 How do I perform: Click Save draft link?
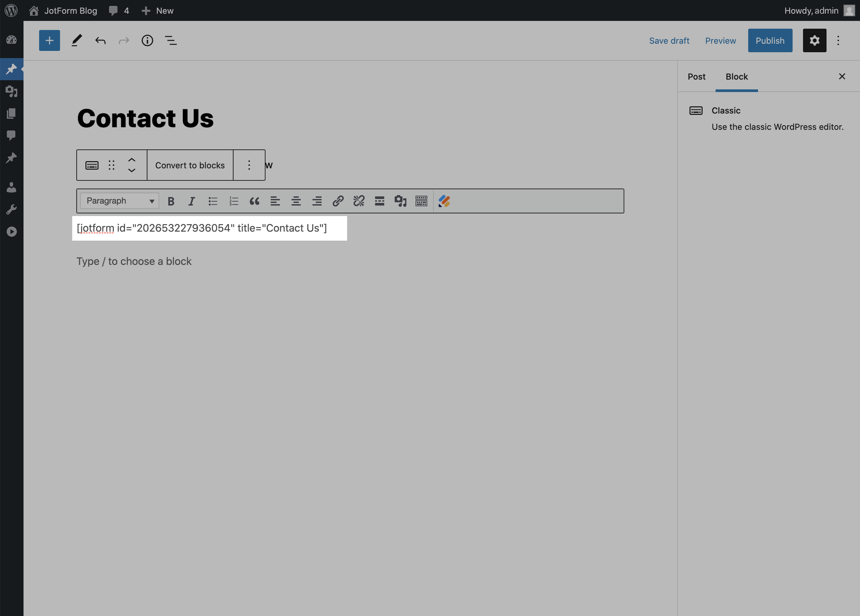669,40
